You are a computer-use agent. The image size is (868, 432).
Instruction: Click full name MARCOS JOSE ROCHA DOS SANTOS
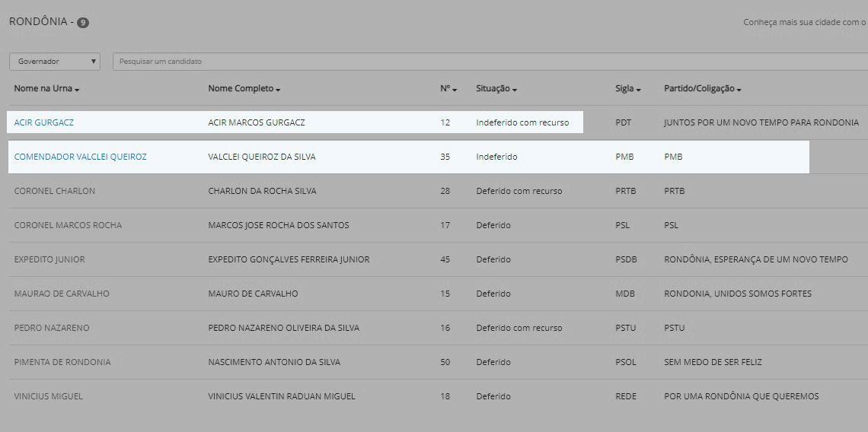(x=279, y=225)
